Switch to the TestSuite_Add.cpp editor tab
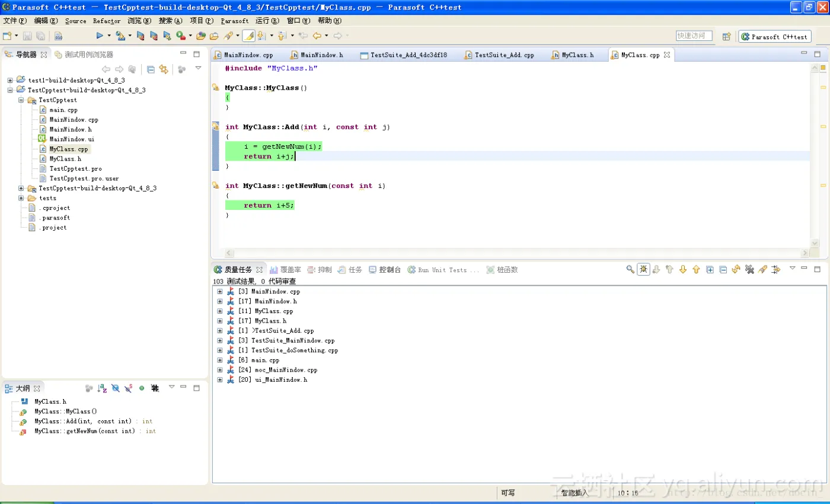The image size is (830, 504). [500, 55]
